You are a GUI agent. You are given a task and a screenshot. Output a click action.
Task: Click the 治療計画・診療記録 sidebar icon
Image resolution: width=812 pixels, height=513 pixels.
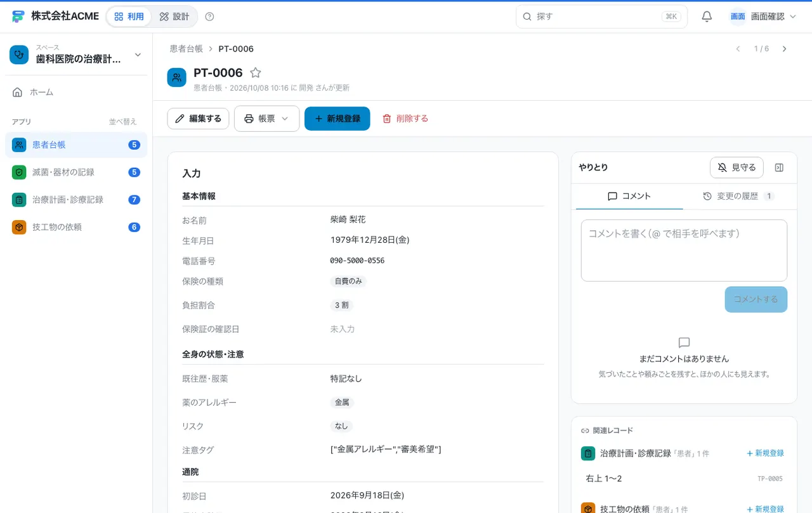click(19, 199)
